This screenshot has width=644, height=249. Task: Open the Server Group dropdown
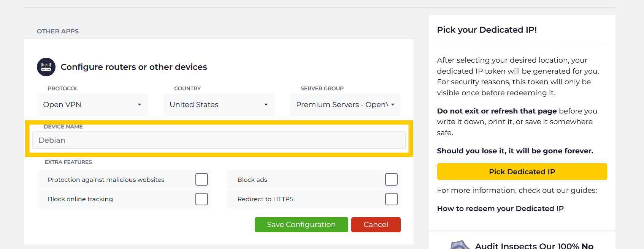[x=345, y=105]
